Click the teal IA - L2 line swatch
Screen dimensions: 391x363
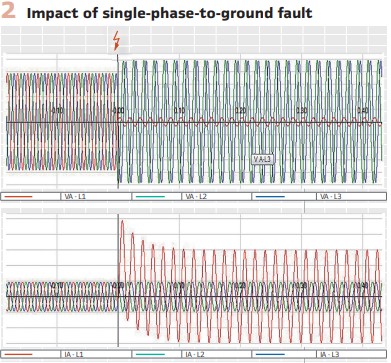(x=151, y=354)
